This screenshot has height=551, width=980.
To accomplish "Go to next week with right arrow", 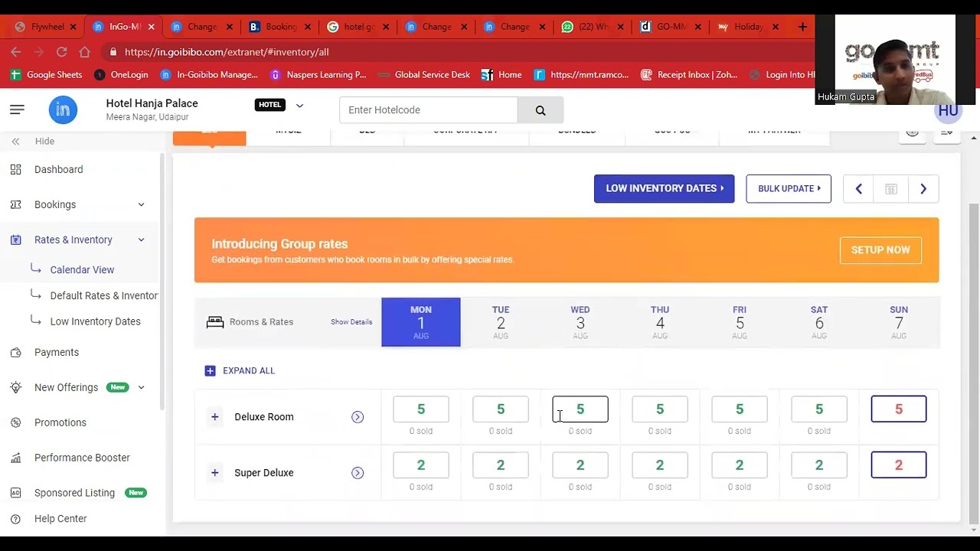I will click(x=923, y=189).
